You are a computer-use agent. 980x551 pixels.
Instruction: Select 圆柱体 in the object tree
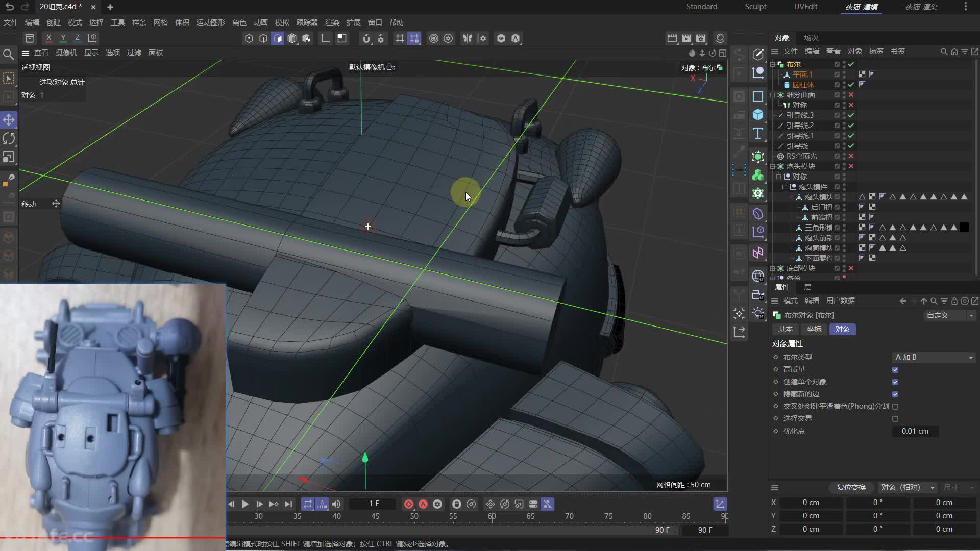click(x=803, y=85)
